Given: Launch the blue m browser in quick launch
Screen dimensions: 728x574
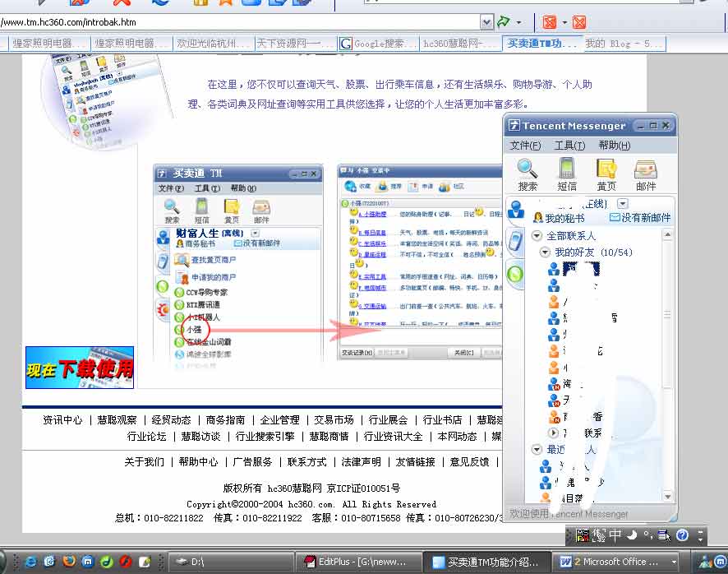Looking at the screenshot, I should (87, 562).
